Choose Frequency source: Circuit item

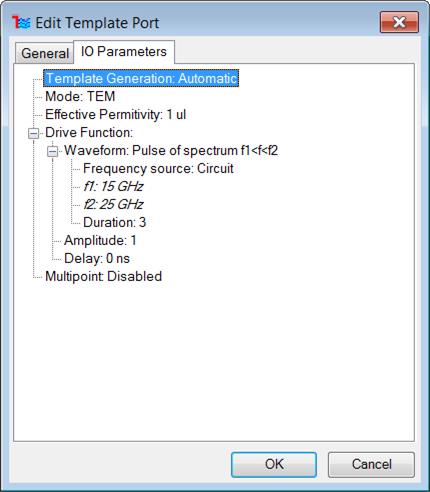158,168
